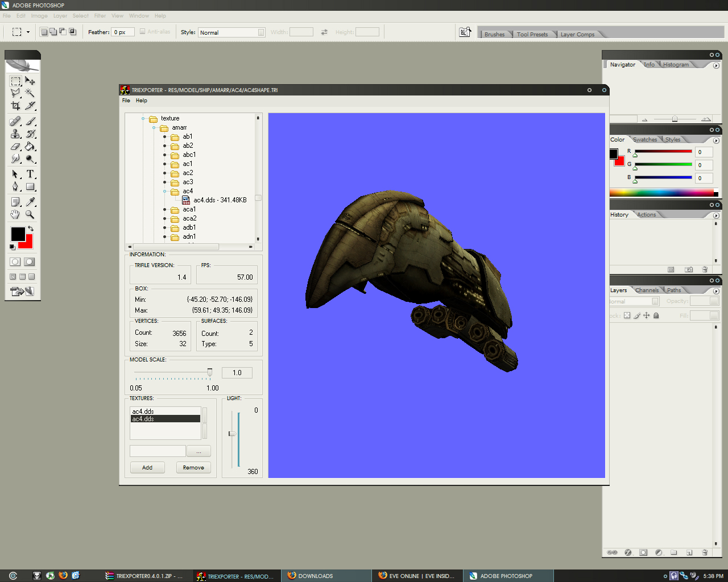The image size is (728, 582).
Task: Select the Hand tool
Action: pyautogui.click(x=15, y=214)
